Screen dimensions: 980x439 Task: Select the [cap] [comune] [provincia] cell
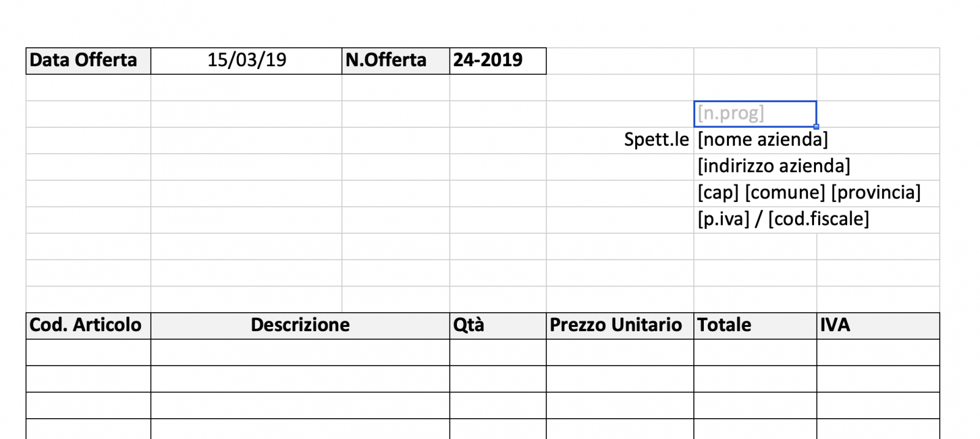pyautogui.click(x=809, y=192)
